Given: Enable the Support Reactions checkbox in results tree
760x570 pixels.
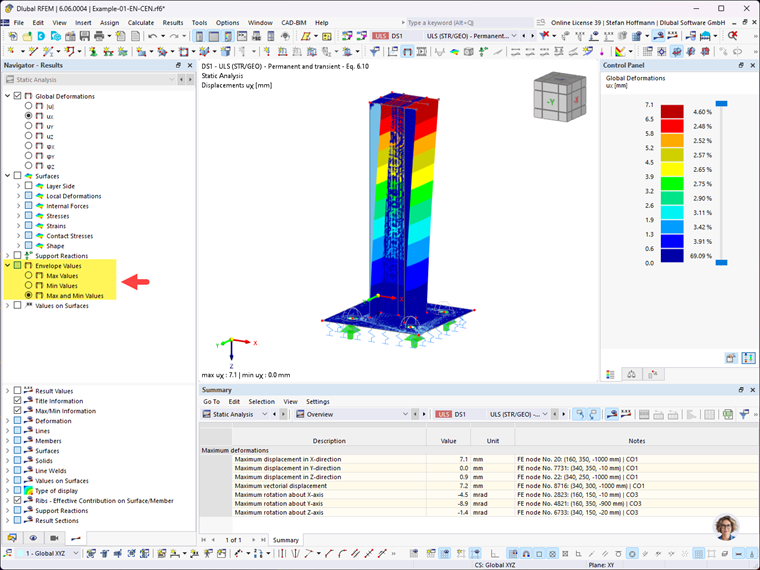Looking at the screenshot, I should (17, 255).
